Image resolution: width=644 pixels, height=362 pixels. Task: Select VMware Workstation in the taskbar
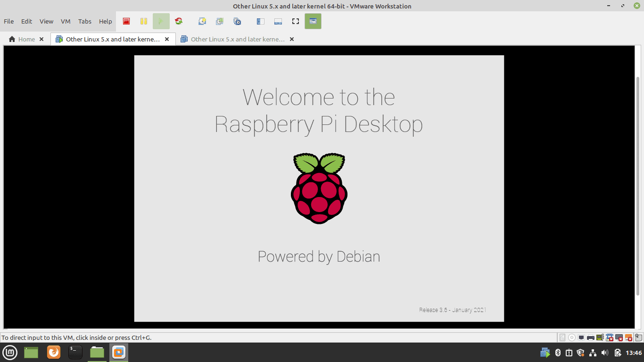pos(119,352)
